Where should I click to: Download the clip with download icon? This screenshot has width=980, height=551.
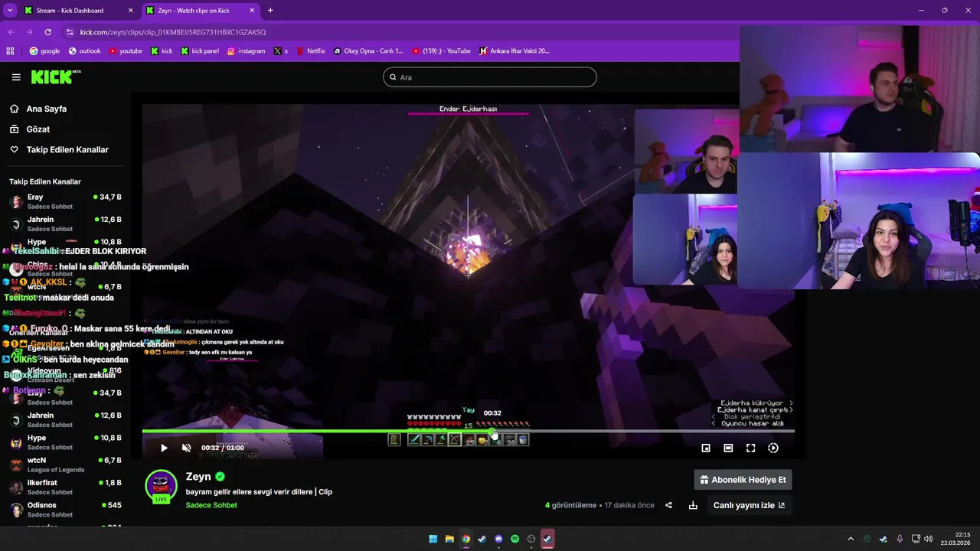click(x=693, y=505)
